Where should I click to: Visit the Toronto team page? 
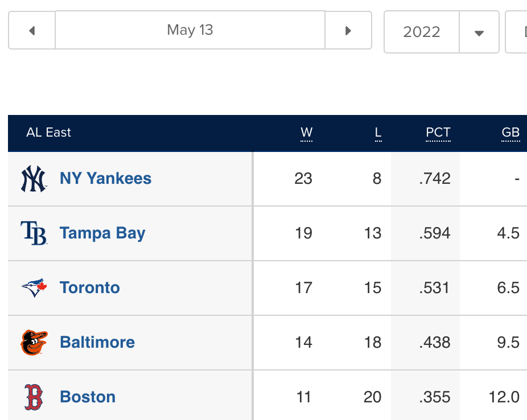90,288
